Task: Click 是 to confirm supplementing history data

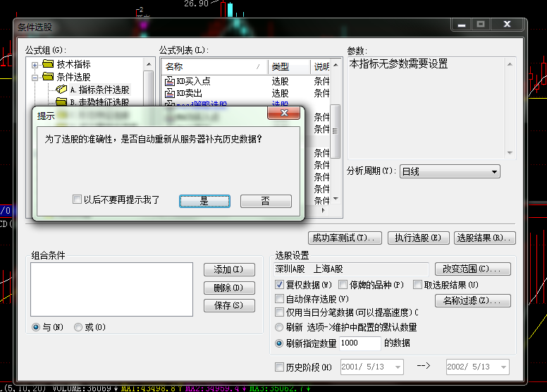Action: pyautogui.click(x=204, y=201)
